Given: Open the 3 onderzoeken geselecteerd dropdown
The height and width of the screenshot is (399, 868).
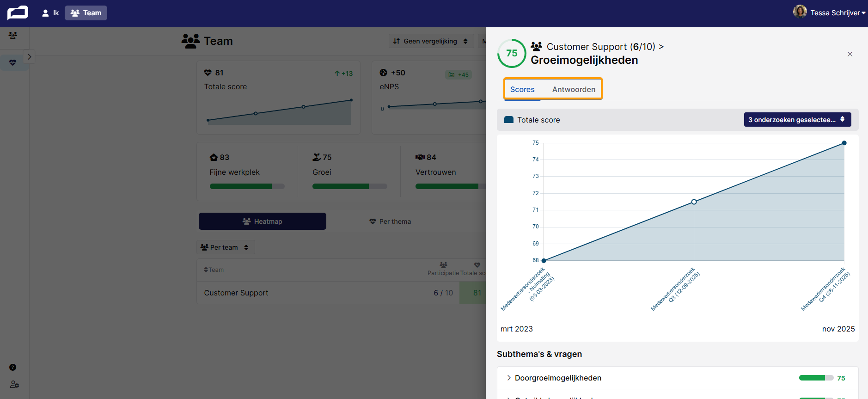Looking at the screenshot, I should tap(797, 120).
